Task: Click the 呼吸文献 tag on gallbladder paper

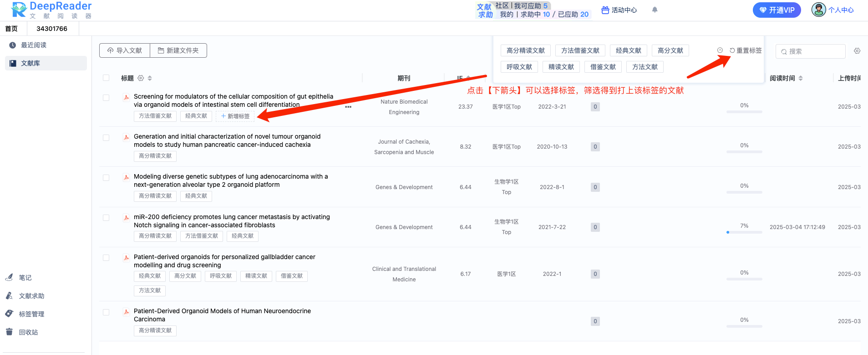Action: tap(221, 276)
